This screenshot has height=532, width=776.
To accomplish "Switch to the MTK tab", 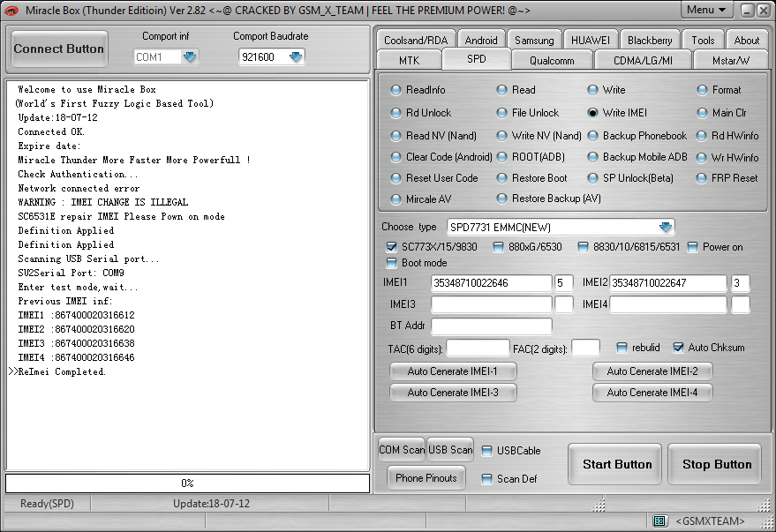I will 409,60.
